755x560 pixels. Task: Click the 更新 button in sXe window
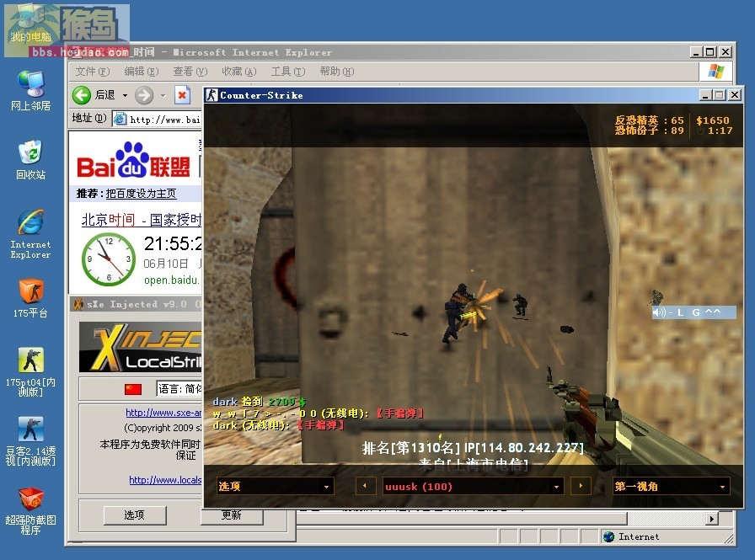(x=232, y=515)
